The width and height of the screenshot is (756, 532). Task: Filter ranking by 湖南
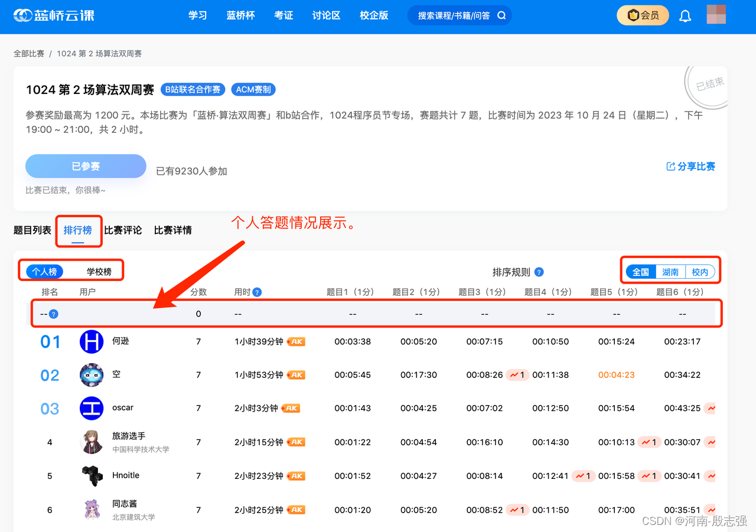pyautogui.click(x=670, y=272)
